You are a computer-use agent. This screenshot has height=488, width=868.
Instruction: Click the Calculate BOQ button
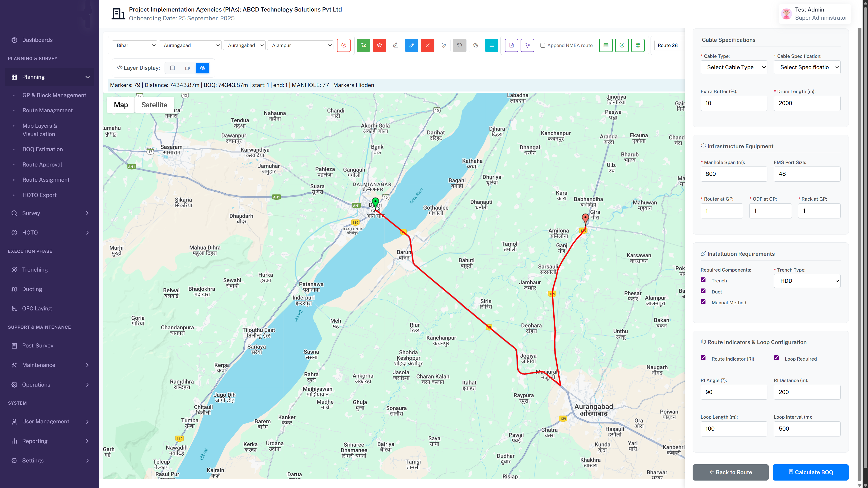coord(810,472)
